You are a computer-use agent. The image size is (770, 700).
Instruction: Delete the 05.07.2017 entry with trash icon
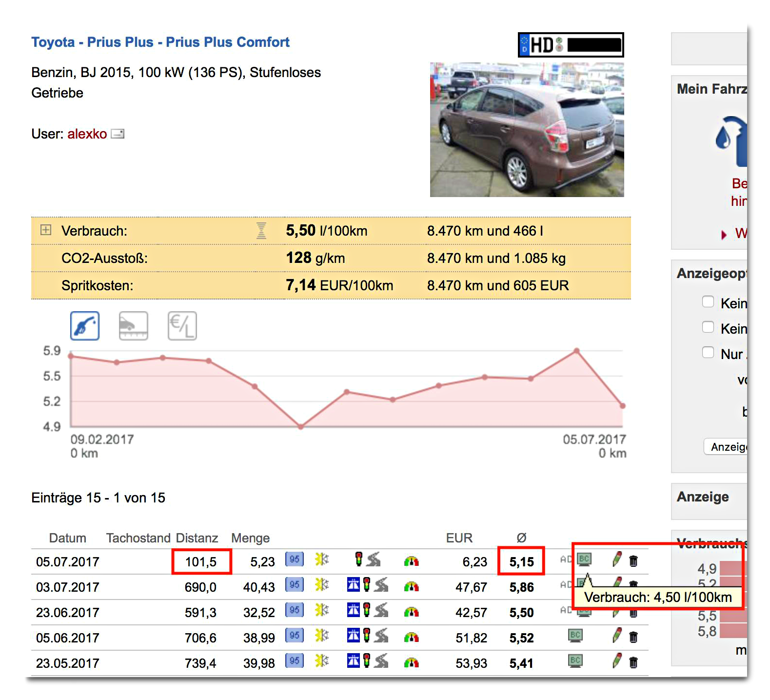[x=633, y=561]
